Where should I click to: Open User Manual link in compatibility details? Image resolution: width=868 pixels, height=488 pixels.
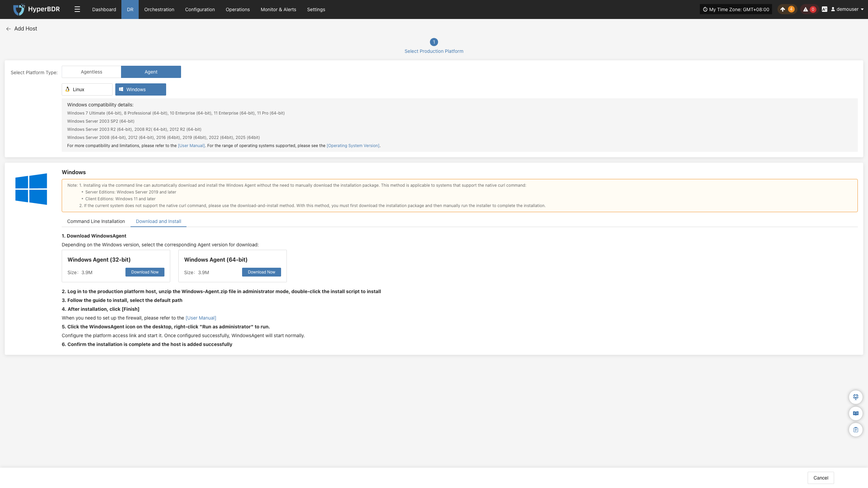(191, 146)
